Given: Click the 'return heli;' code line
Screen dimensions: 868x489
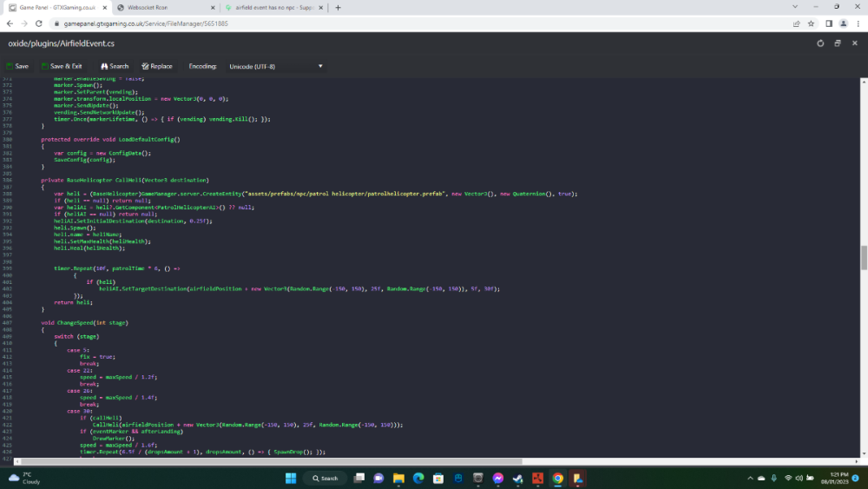Looking at the screenshot, I should (x=73, y=302).
